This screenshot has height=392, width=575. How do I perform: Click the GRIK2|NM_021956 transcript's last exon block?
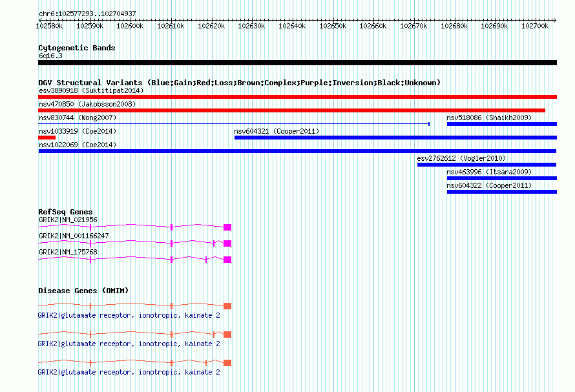click(x=227, y=227)
